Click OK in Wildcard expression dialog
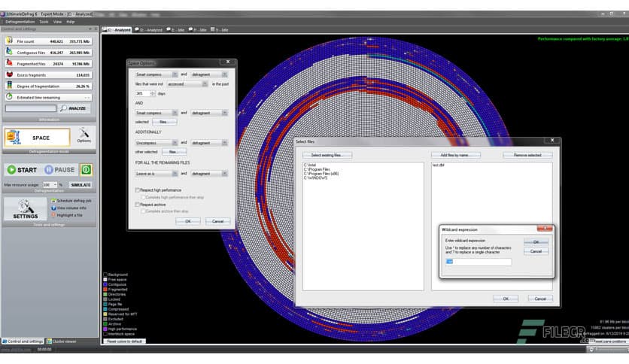This screenshot has height=364, width=629. click(536, 242)
